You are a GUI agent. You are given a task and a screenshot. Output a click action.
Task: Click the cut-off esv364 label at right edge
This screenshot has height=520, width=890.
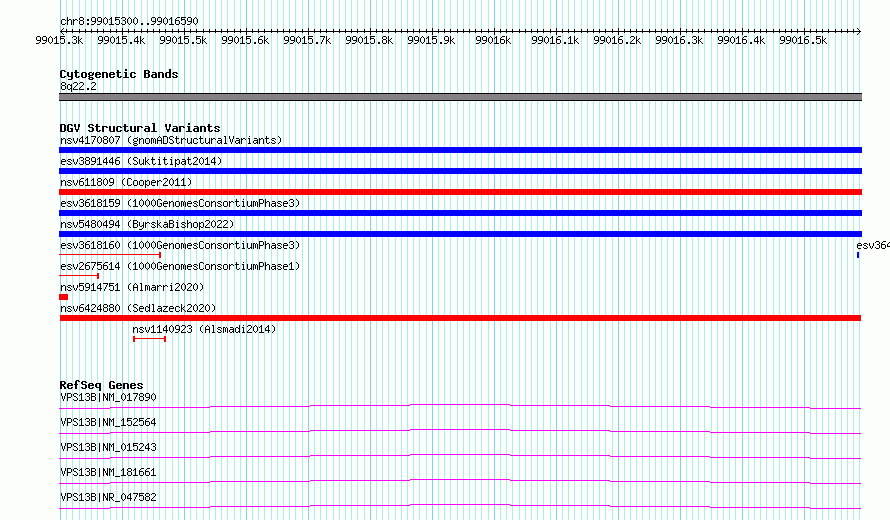pyautogui.click(x=873, y=245)
